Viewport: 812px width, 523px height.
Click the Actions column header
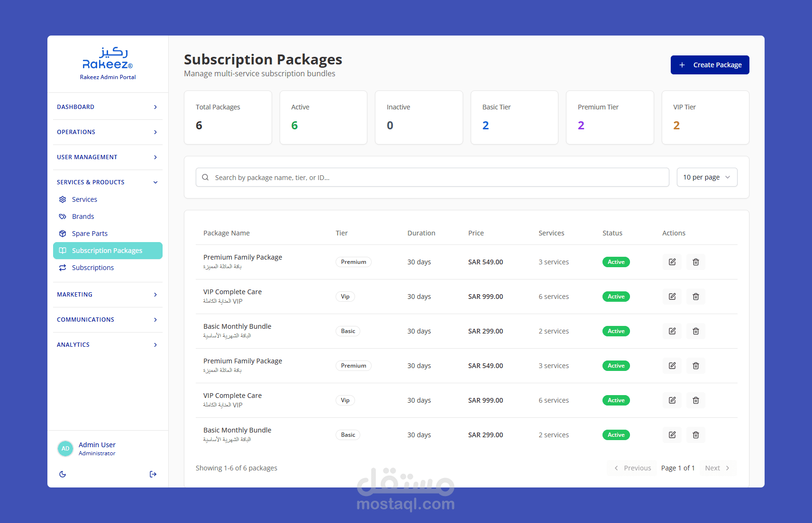click(674, 233)
